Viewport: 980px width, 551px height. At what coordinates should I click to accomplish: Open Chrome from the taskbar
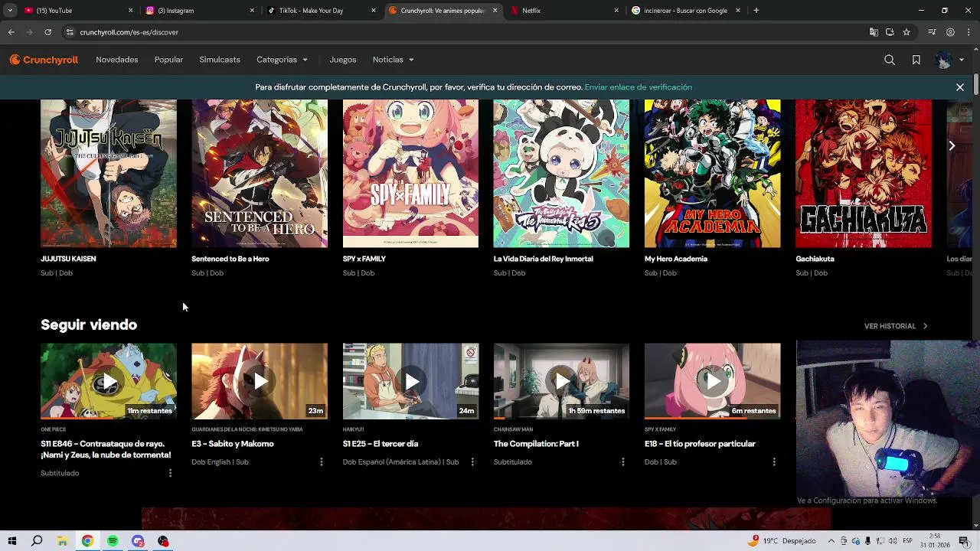(x=87, y=541)
